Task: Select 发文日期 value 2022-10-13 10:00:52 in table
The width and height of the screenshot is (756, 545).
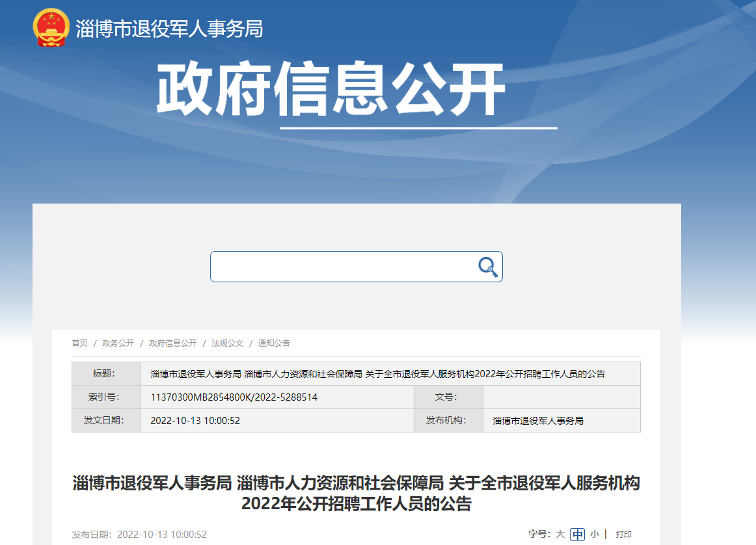Action: coord(195,421)
